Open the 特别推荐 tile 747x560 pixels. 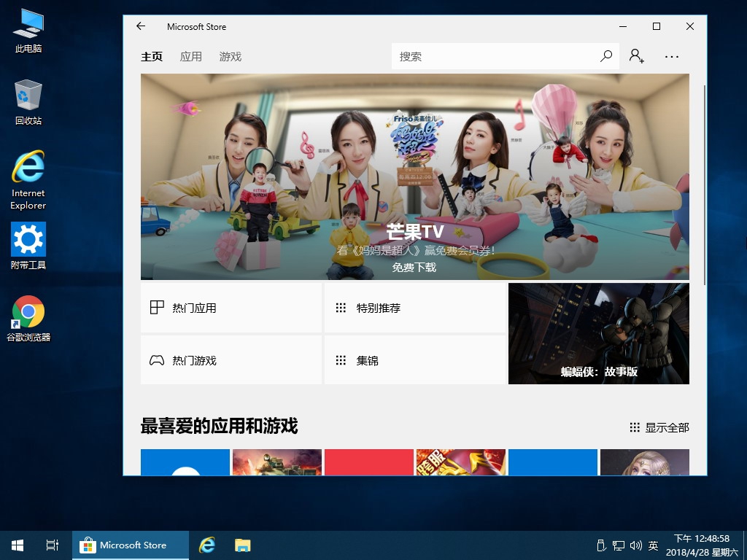pos(415,308)
